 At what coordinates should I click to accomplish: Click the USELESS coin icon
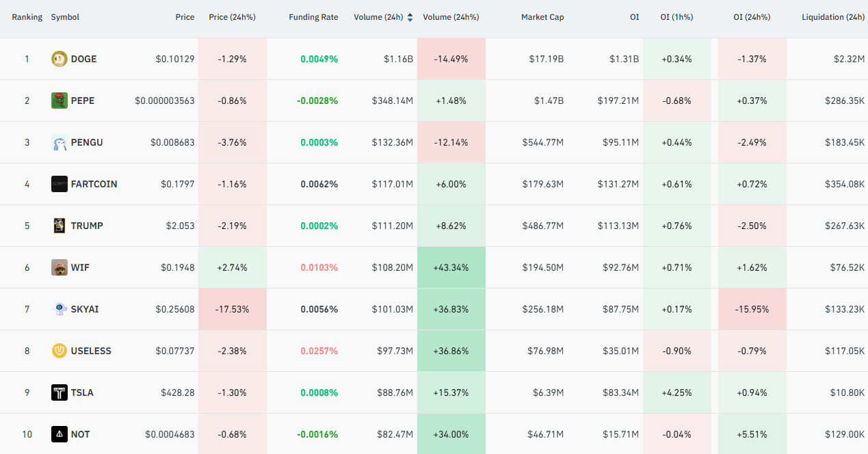60,351
